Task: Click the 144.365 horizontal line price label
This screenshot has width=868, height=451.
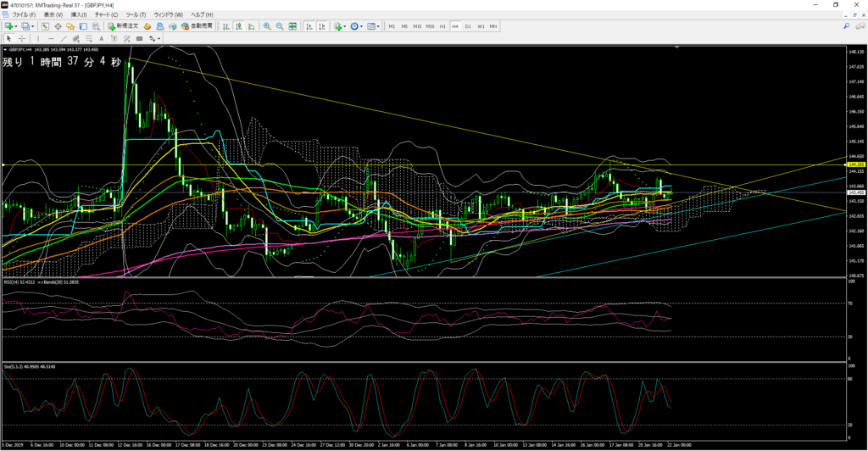Action: 856,164
